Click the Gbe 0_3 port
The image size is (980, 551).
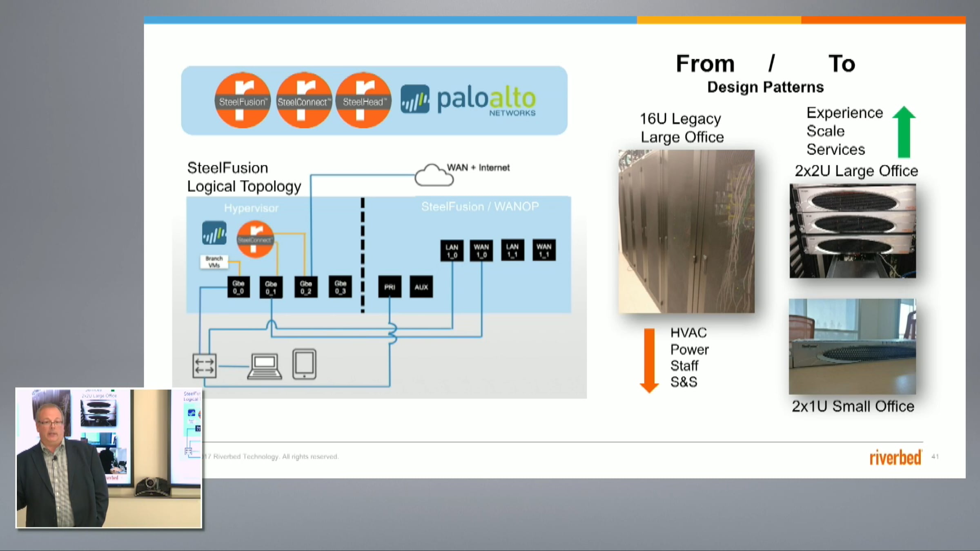pos(340,287)
